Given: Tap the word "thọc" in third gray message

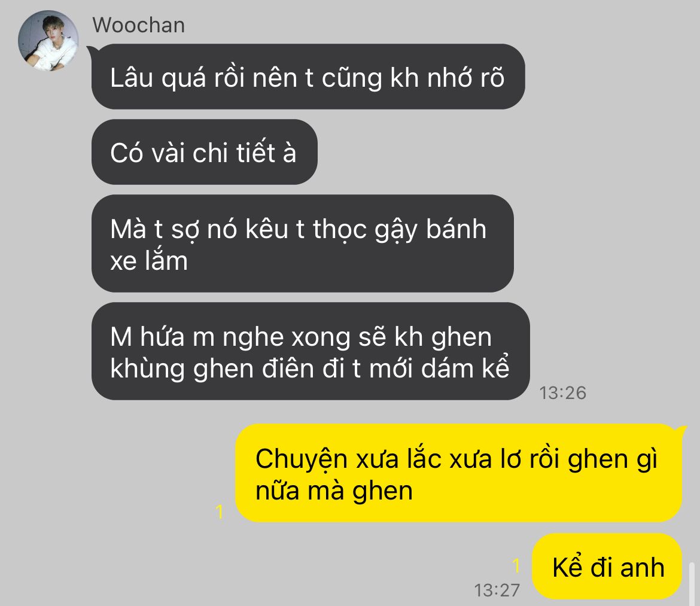Looking at the screenshot, I should 340,230.
